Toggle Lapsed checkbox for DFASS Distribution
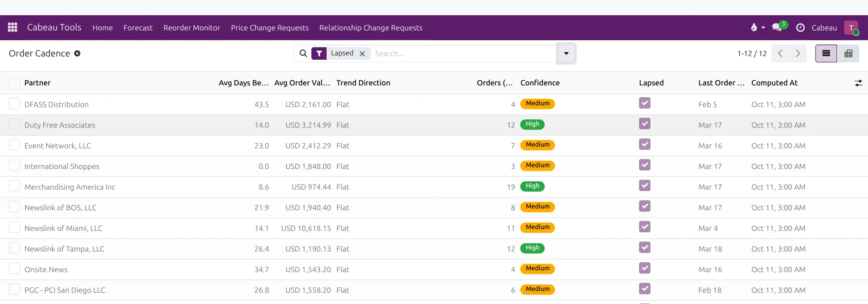Screen dimensions: 868x304 644,103
